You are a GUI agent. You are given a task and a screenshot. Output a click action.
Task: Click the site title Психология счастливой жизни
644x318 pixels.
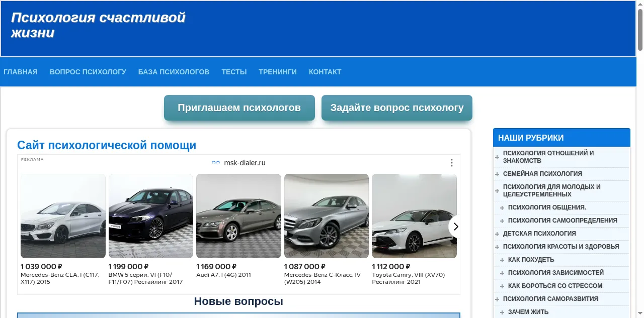[x=98, y=25]
